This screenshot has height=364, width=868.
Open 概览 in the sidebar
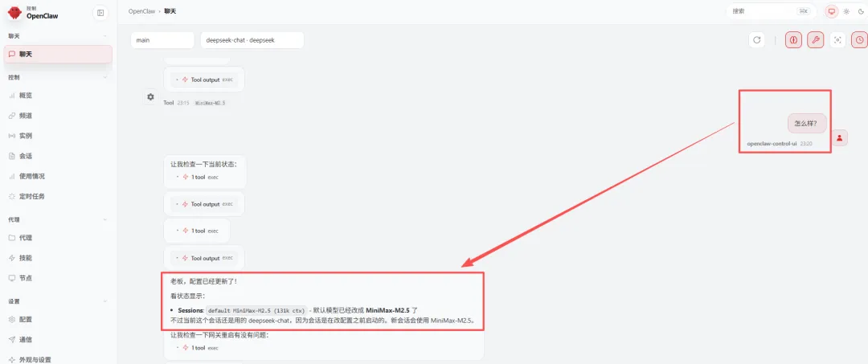point(58,95)
